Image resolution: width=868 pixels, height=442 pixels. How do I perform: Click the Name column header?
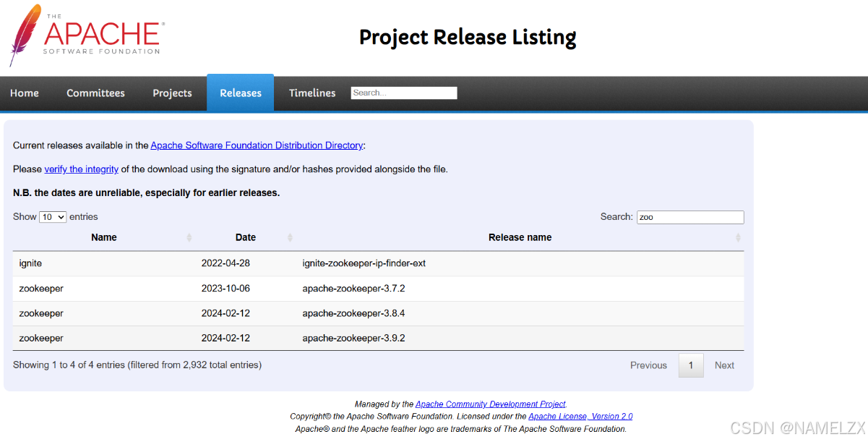pyautogui.click(x=104, y=237)
